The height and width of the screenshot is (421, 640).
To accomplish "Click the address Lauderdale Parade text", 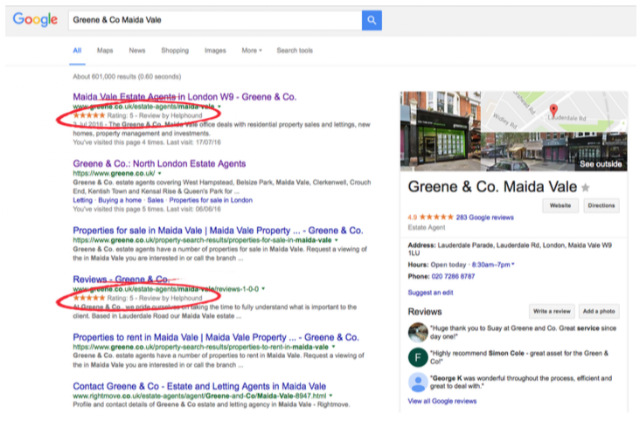I will pyautogui.click(x=510, y=249).
